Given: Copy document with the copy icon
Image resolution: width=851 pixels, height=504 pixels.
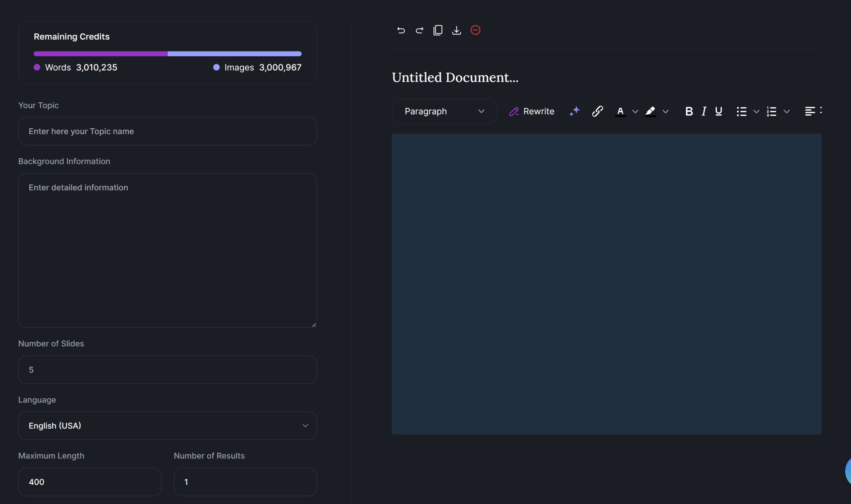Looking at the screenshot, I should click(438, 30).
